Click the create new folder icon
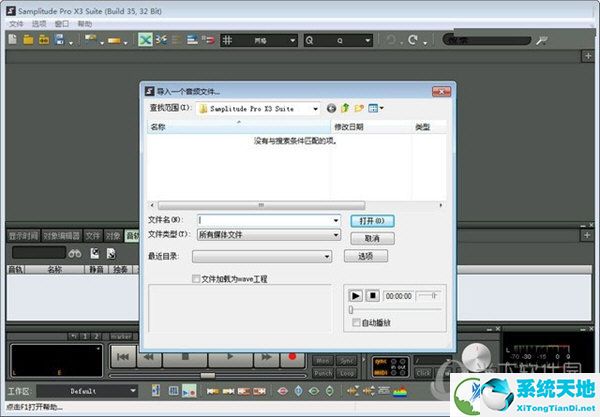 coord(359,109)
